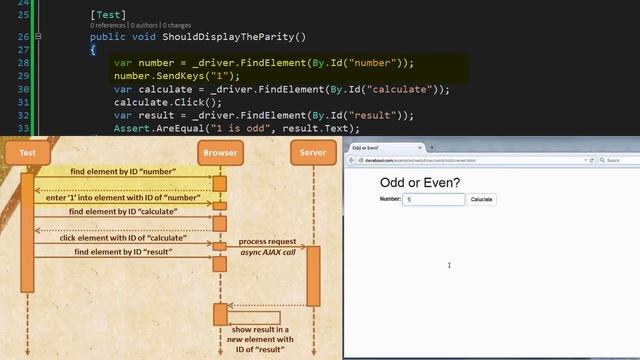
Task: Click the "click element with ID of calculate" label
Action: [123, 238]
